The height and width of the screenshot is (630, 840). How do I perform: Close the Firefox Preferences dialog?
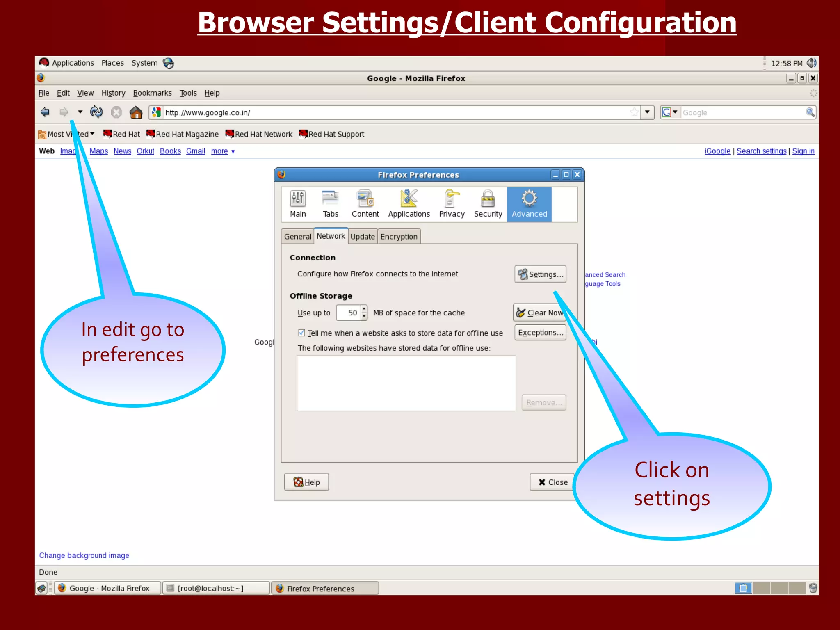[552, 482]
